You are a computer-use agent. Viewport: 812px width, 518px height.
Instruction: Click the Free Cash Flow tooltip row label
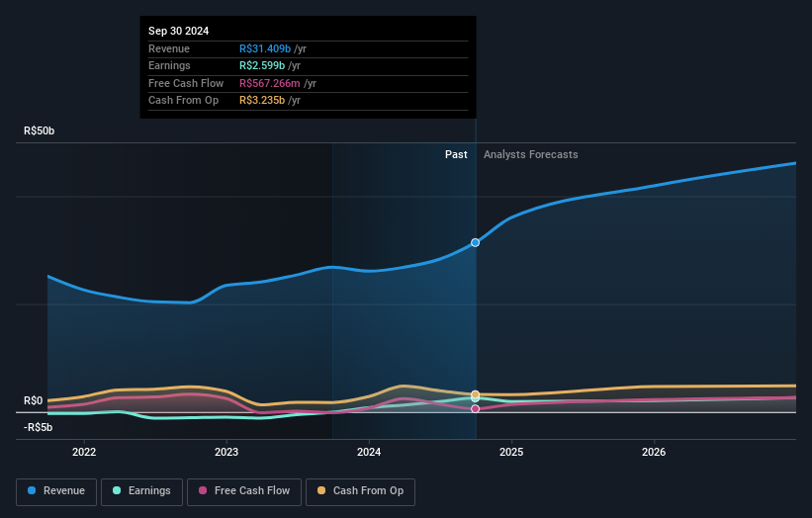186,83
